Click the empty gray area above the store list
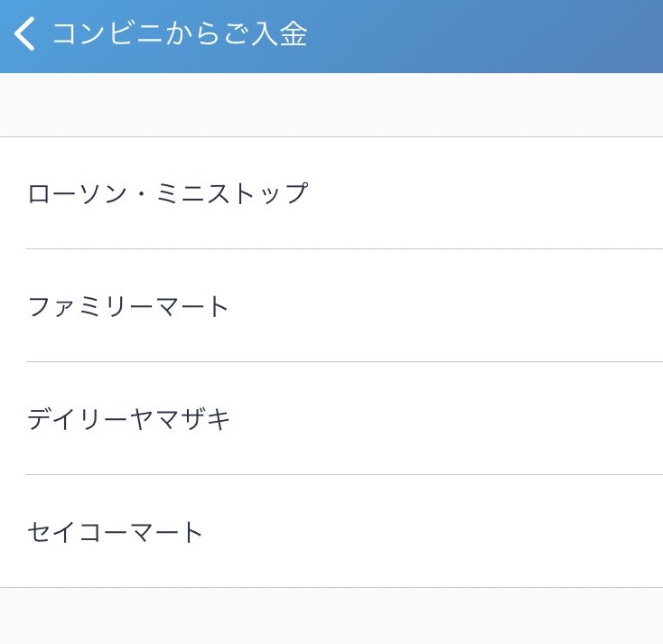 [331, 105]
